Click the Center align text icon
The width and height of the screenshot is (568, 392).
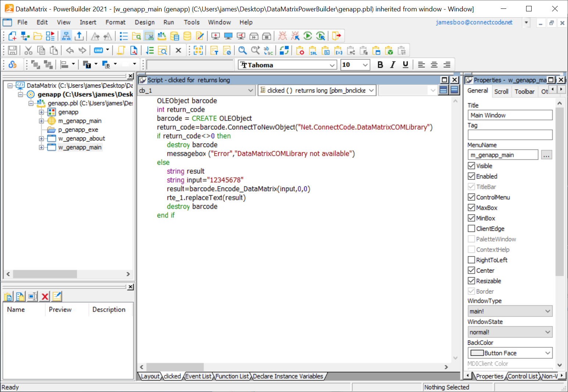(434, 65)
